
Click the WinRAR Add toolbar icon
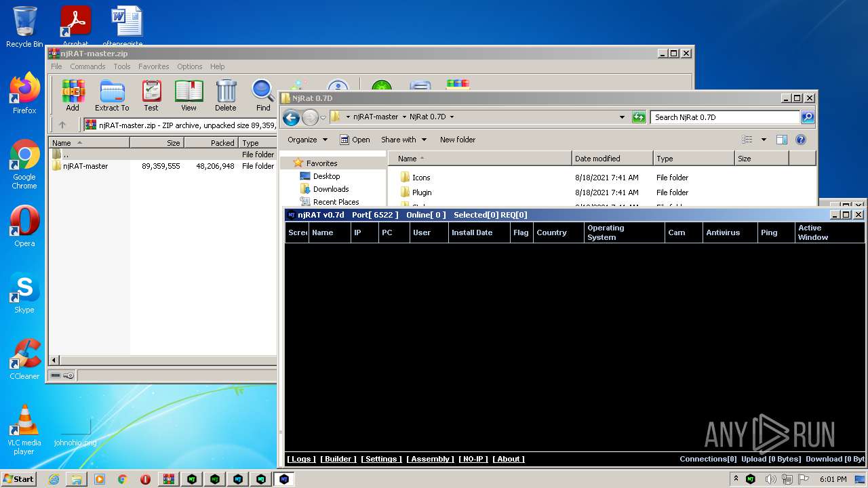coord(73,96)
